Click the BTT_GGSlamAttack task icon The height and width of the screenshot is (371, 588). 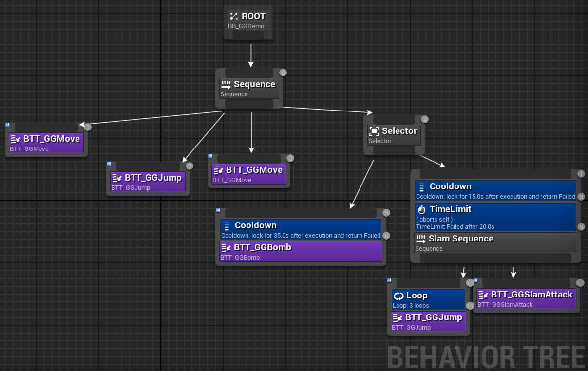tap(483, 295)
